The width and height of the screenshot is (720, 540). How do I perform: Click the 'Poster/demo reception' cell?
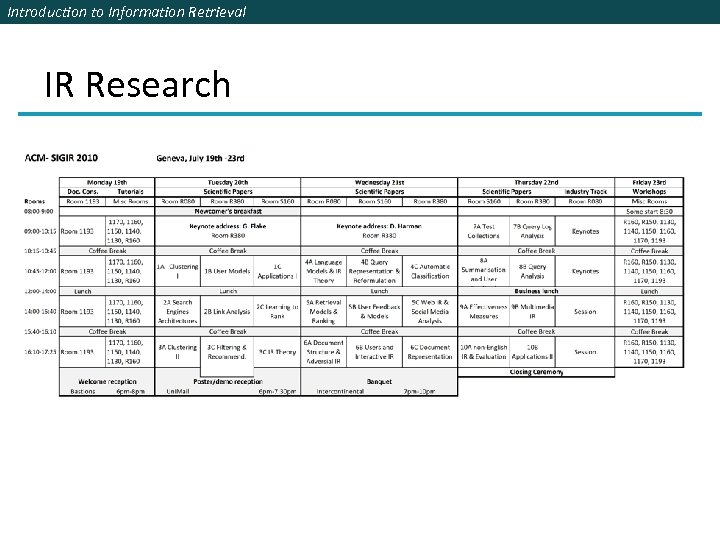[x=228, y=382]
